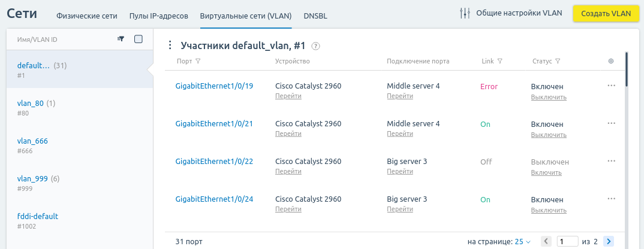Filter the Порт column

tap(198, 61)
